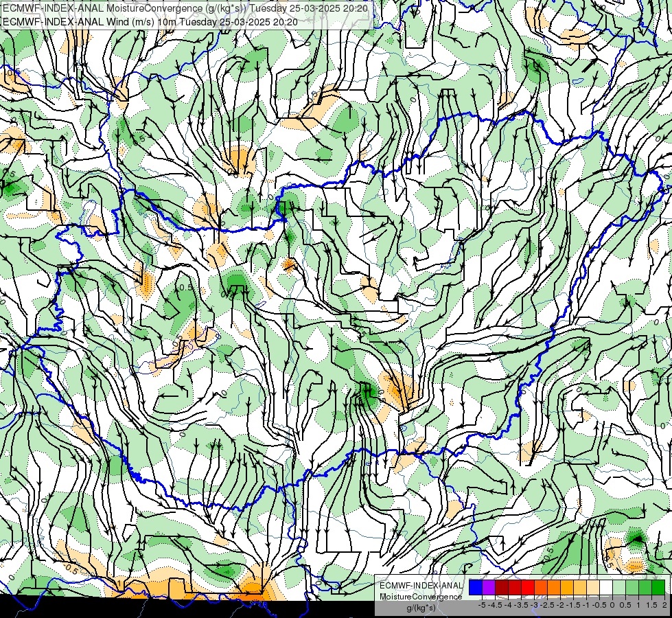Click the 'g/(kg*s)' unit label in legend
Image resolution: width=672 pixels, height=618 pixels.
click(421, 608)
